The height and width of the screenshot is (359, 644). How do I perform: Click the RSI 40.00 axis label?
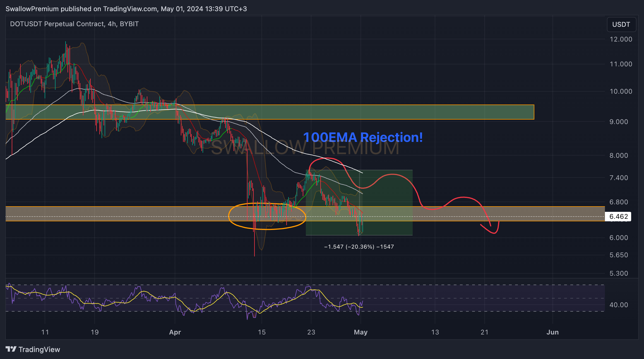619,305
